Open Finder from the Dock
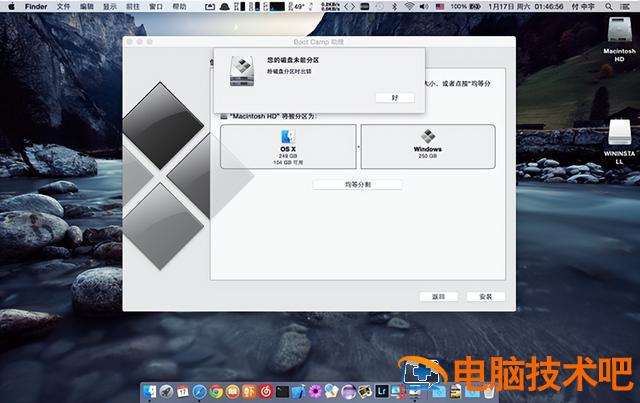 point(149,391)
